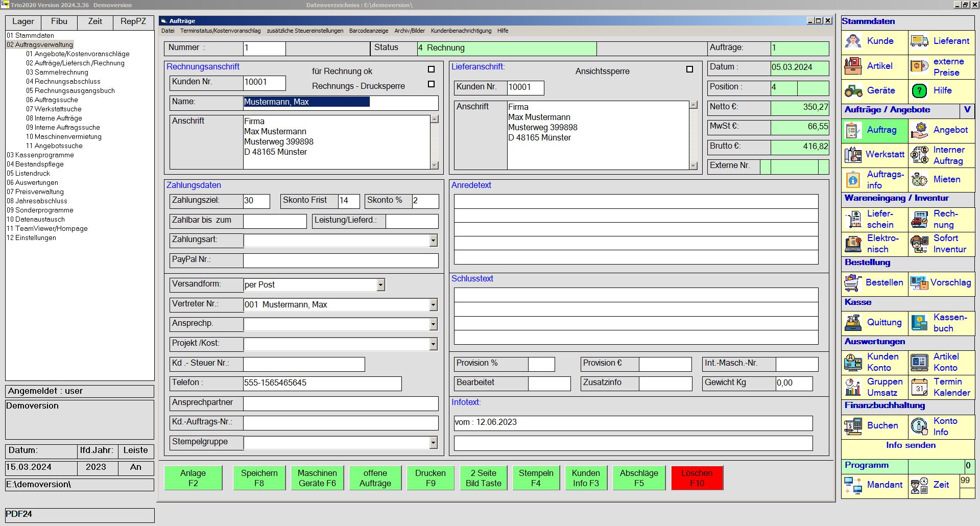
Task: Click the Lieferant truck icon
Action: 919,41
